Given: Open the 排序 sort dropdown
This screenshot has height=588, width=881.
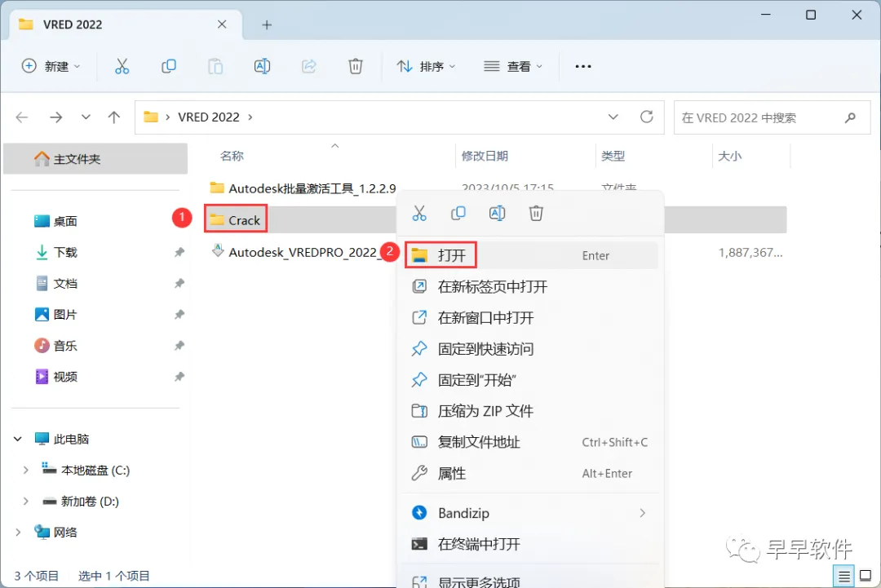Looking at the screenshot, I should tap(426, 66).
